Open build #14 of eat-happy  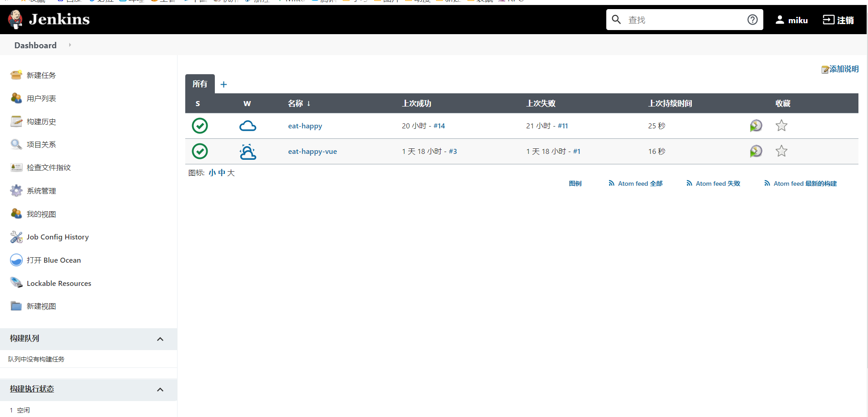point(439,126)
